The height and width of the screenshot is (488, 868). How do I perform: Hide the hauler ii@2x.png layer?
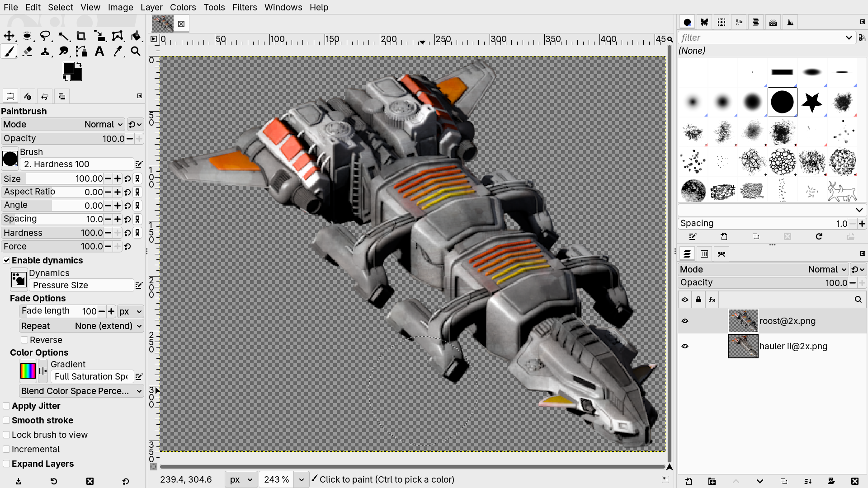click(x=685, y=346)
